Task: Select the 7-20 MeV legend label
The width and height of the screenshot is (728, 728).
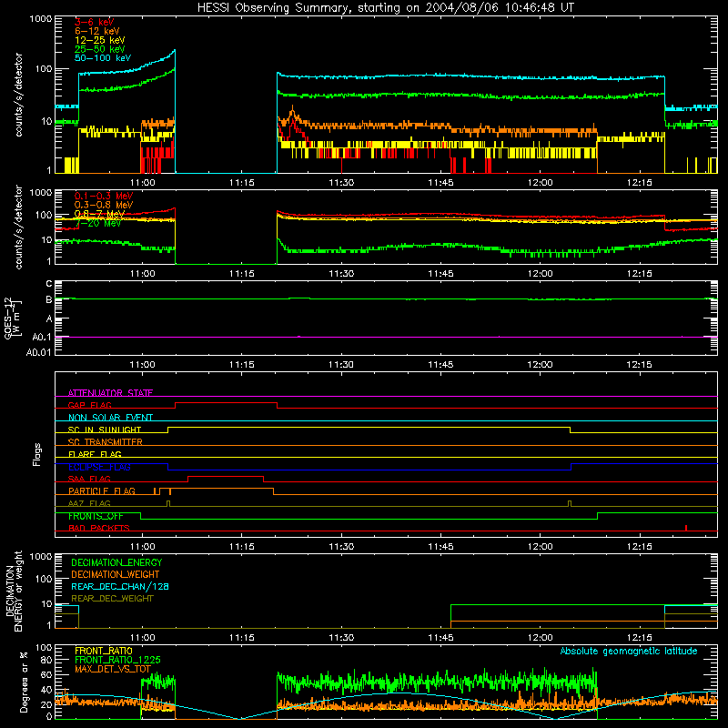Action: click(97, 223)
